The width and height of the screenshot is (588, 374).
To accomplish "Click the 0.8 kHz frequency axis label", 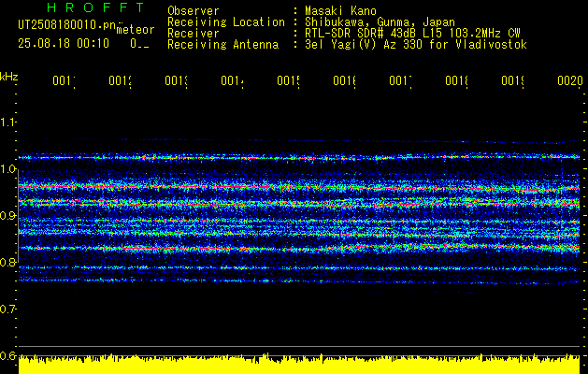I will (7, 262).
